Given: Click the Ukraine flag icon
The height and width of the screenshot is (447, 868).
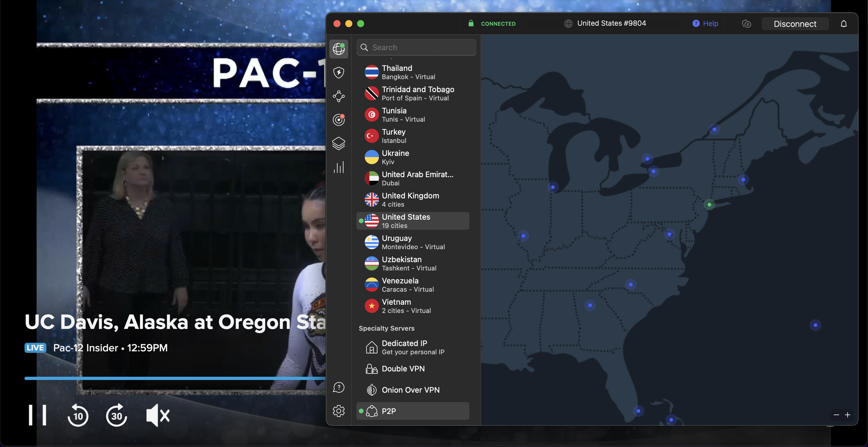Looking at the screenshot, I should coord(372,157).
